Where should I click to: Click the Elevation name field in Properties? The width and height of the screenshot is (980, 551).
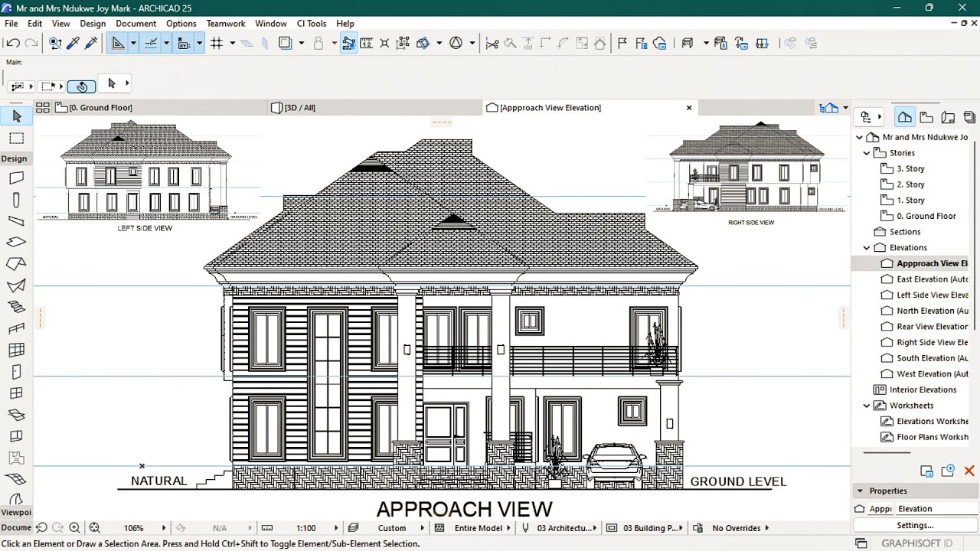[936, 509]
